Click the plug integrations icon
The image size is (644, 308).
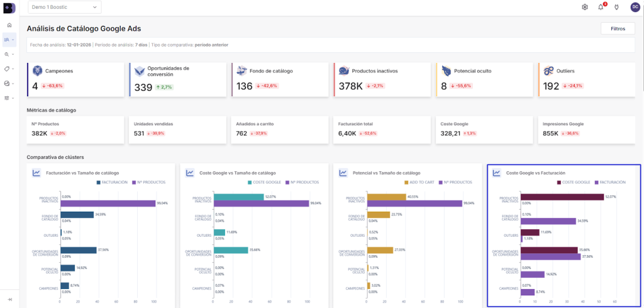click(x=616, y=7)
